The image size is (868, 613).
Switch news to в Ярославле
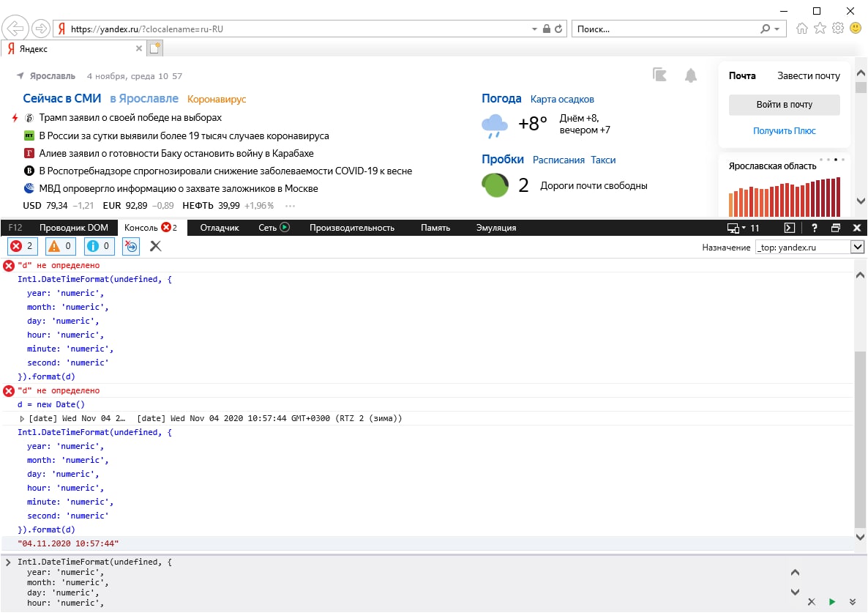(144, 99)
